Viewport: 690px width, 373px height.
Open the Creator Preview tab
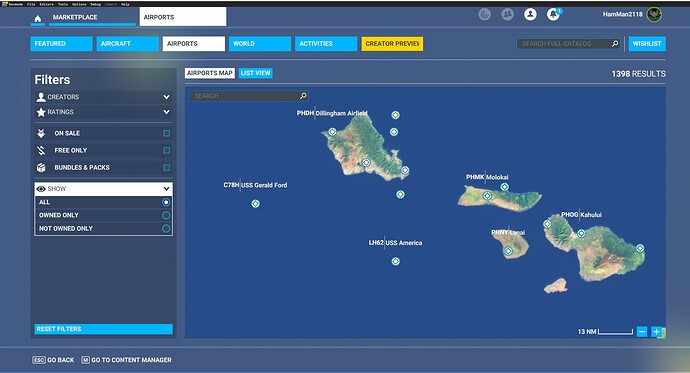tap(392, 44)
